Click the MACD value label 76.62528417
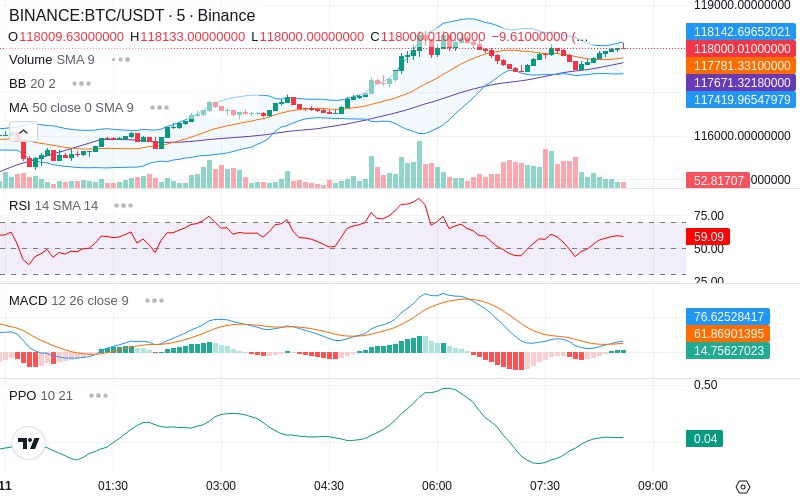800x500 pixels. coord(728,316)
